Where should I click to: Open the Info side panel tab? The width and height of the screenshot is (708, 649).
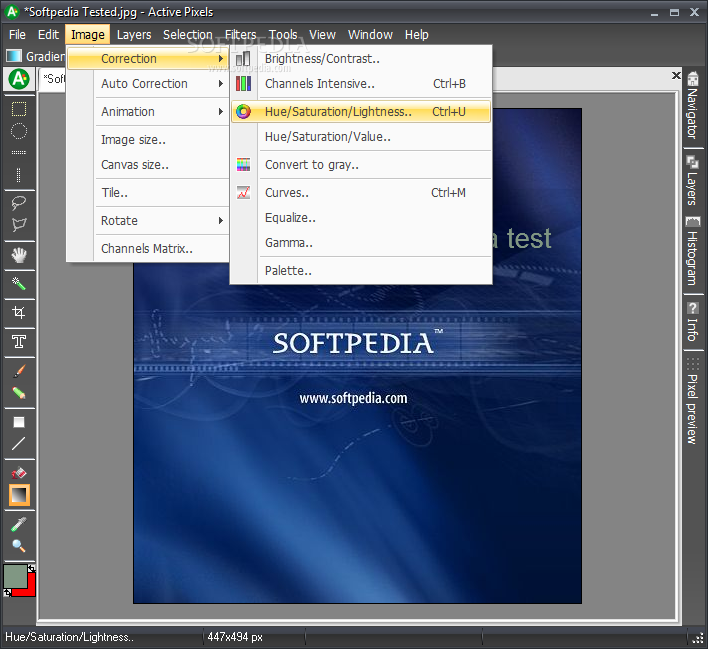693,322
